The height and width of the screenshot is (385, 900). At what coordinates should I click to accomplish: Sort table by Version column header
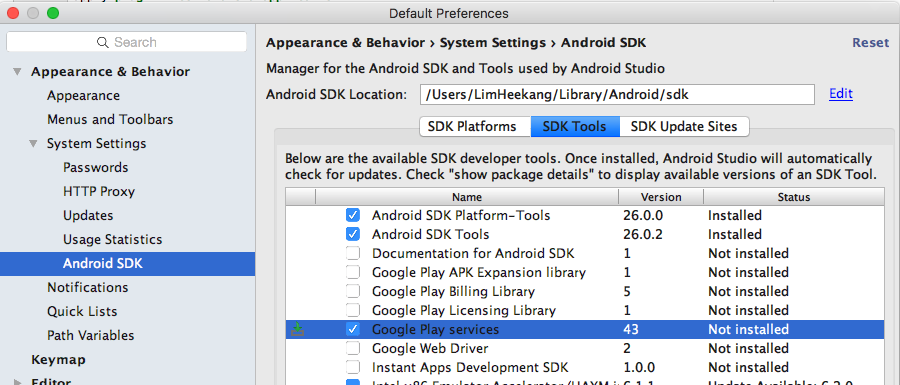click(x=661, y=197)
